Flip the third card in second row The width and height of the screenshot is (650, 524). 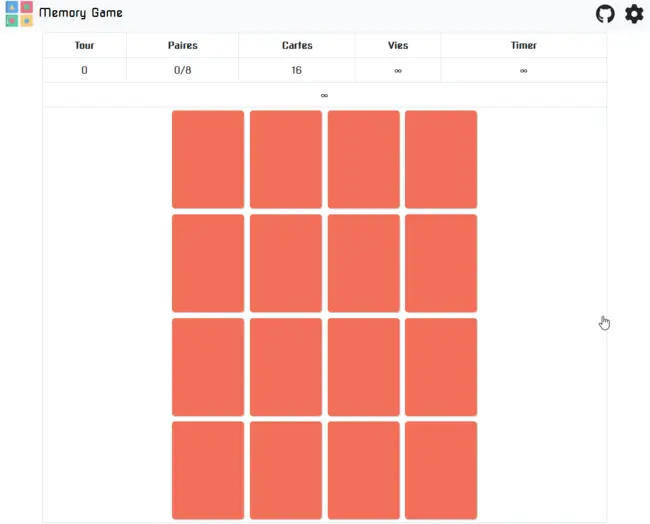[x=363, y=263]
